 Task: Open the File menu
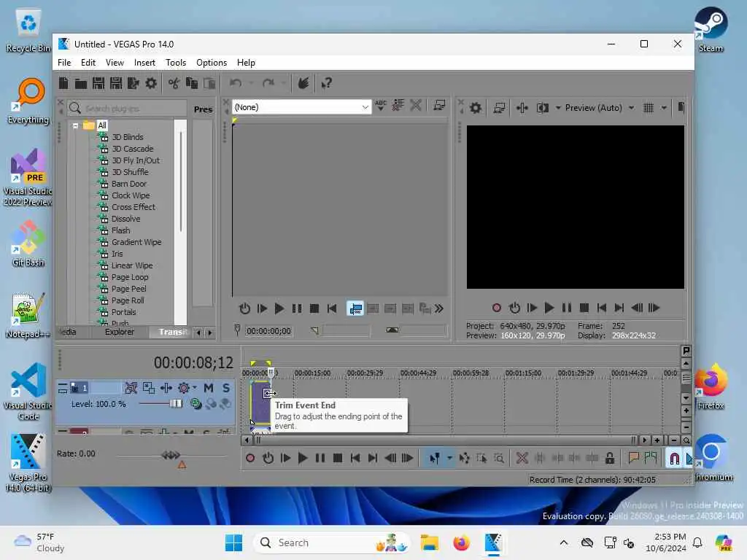coord(64,63)
